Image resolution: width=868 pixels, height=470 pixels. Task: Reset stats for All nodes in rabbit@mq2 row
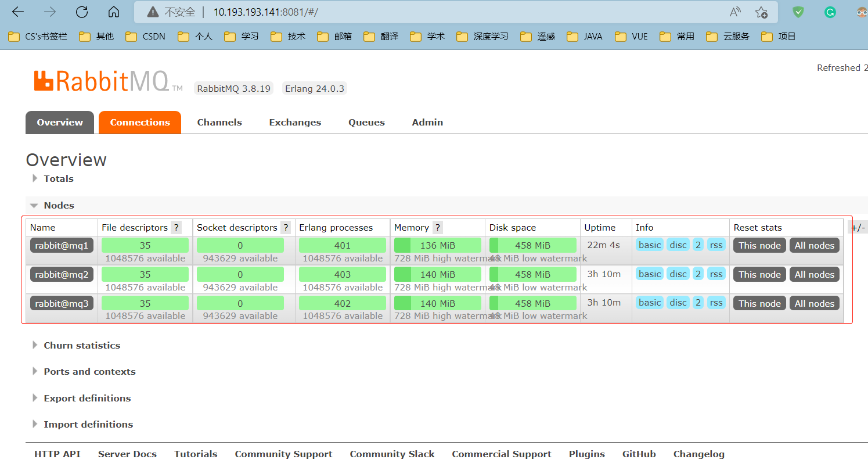click(x=815, y=275)
